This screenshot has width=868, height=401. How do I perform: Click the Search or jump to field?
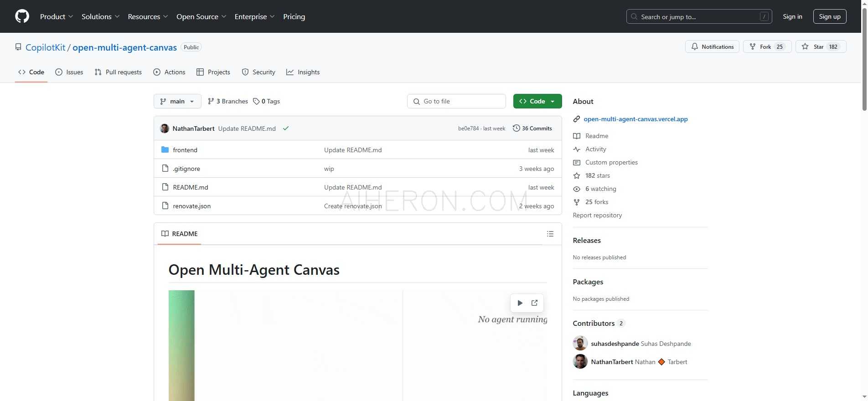coord(699,16)
